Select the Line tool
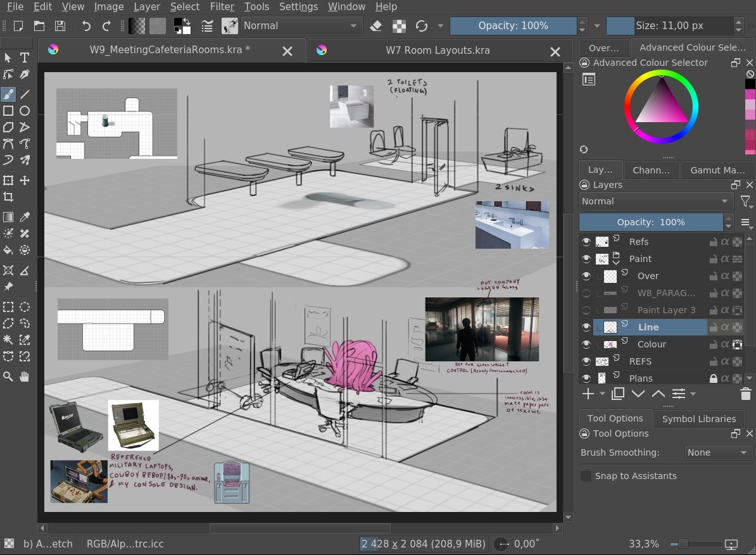This screenshot has width=756, height=555. tap(25, 94)
